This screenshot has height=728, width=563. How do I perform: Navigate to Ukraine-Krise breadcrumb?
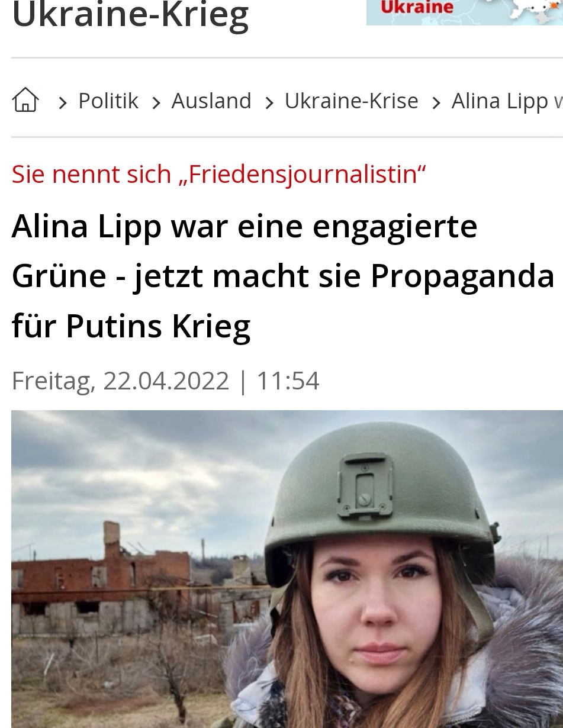pyautogui.click(x=351, y=101)
